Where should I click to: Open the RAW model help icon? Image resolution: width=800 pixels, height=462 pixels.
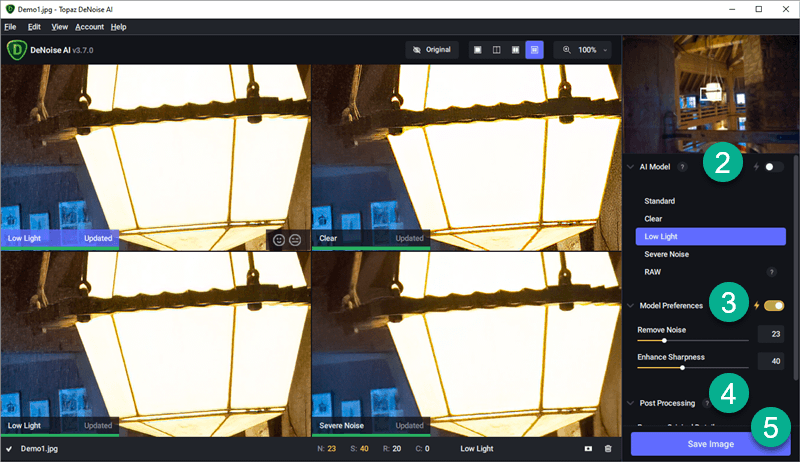771,272
